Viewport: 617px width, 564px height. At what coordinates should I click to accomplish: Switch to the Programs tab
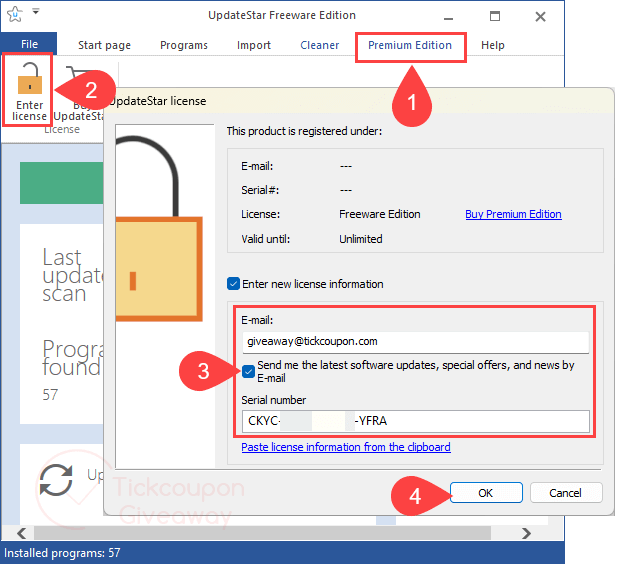[x=184, y=45]
